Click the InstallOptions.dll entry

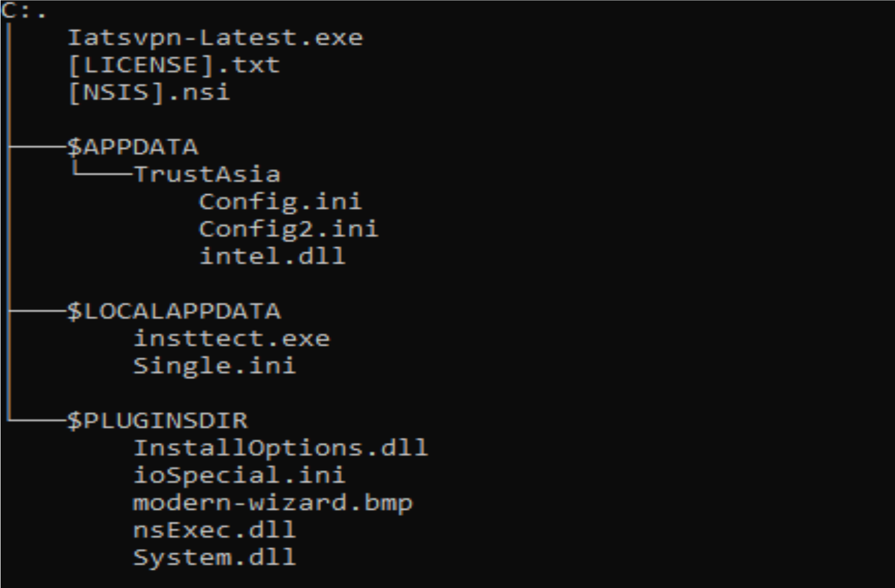coord(280,448)
